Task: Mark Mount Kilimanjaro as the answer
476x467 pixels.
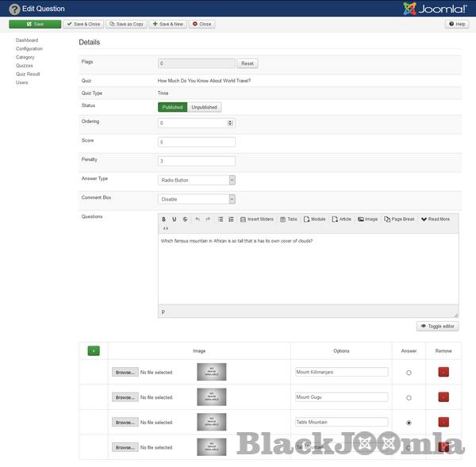Action: [x=409, y=373]
